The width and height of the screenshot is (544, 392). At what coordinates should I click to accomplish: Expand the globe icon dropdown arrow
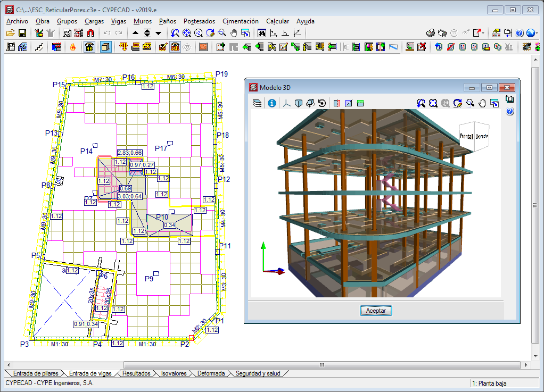click(x=538, y=33)
